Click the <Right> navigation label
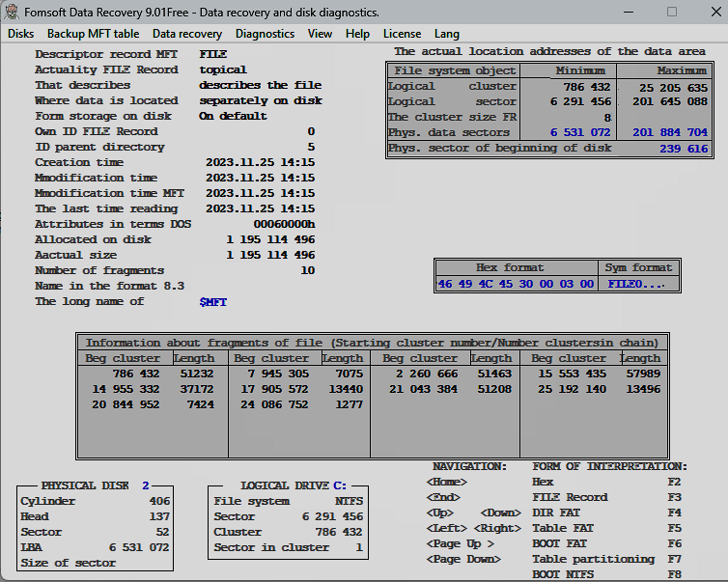 pos(497,528)
